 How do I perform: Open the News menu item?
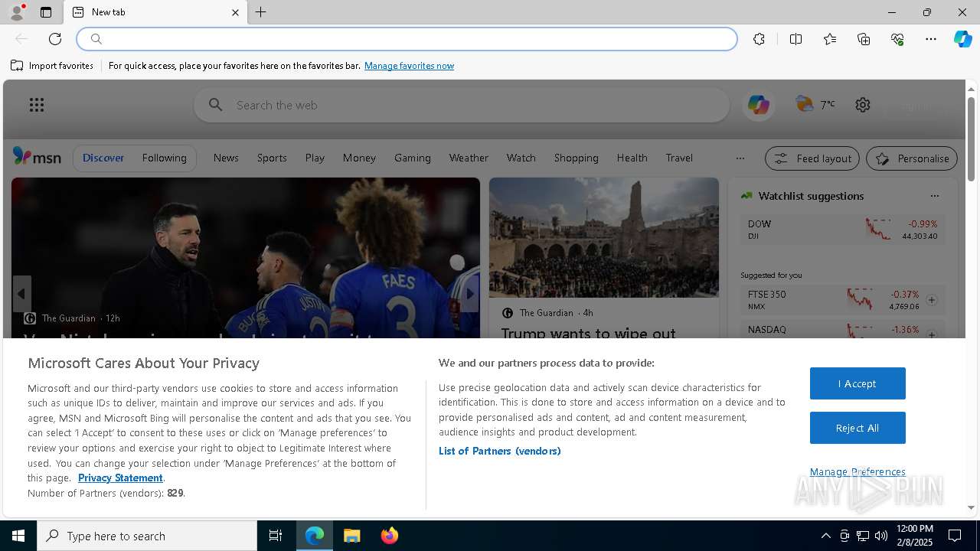[x=226, y=158]
